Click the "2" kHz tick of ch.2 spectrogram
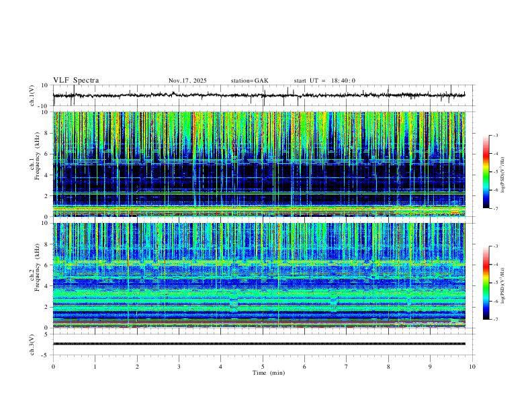Image resolution: width=532 pixels, height=411 pixels. click(47, 307)
